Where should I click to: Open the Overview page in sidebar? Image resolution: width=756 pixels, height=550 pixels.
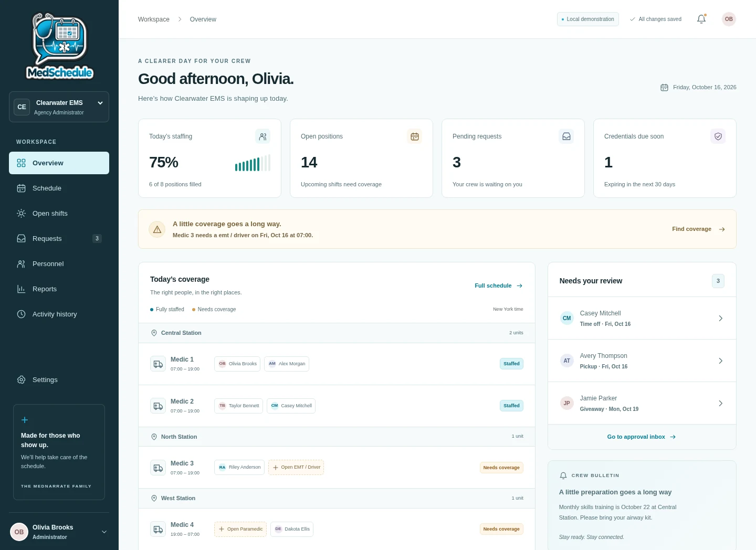tap(59, 163)
